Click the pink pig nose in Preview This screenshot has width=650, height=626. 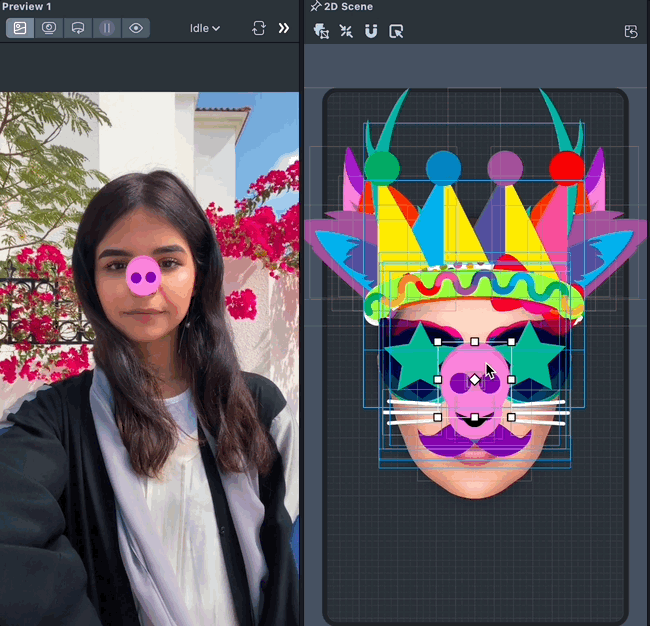click(143, 276)
